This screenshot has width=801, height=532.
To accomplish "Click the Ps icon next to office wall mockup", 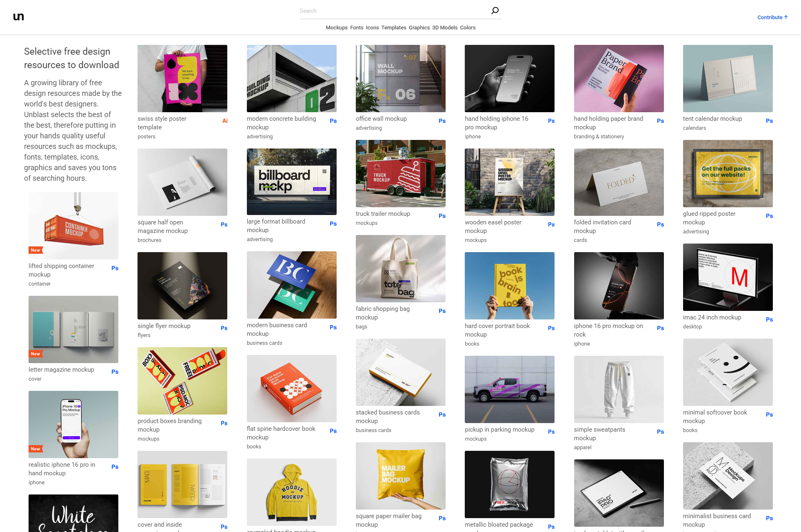I will [442, 121].
